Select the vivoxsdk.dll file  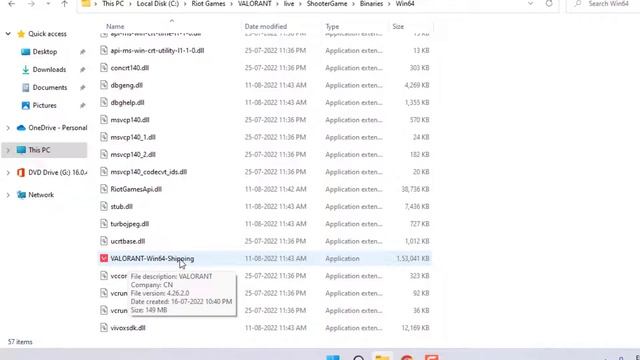128,328
